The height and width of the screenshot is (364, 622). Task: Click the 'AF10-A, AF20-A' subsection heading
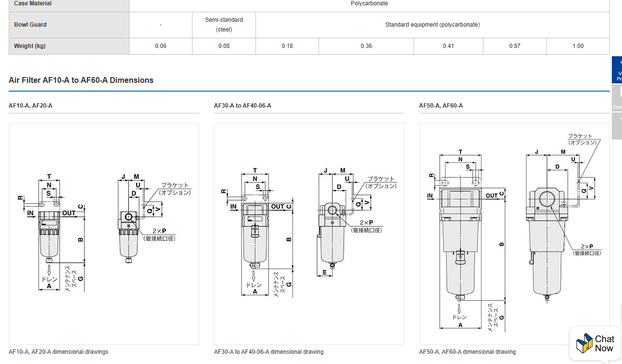31,106
